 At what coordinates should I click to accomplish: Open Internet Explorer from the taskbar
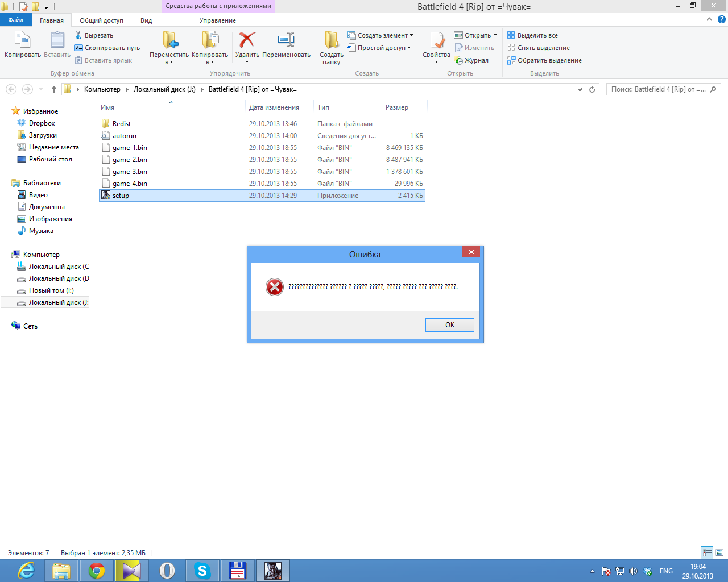tap(26, 571)
